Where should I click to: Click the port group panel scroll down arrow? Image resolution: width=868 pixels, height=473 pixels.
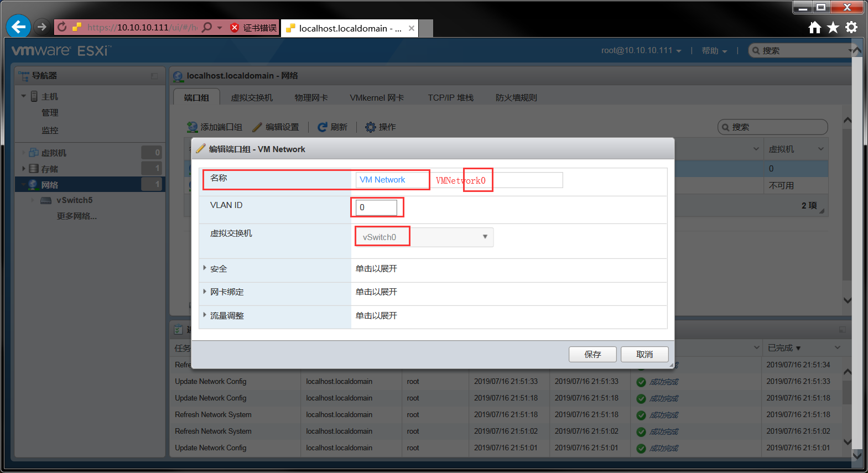click(x=847, y=300)
